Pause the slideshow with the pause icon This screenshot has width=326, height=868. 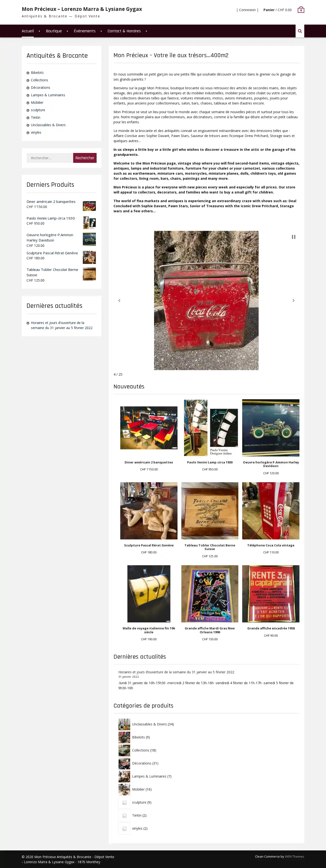point(294,237)
